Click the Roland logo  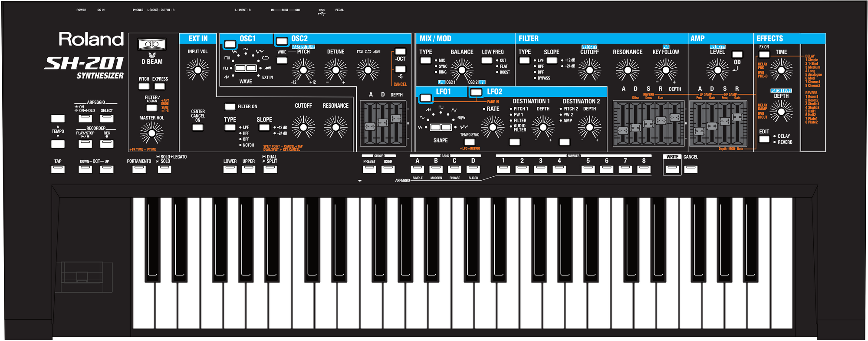click(92, 39)
